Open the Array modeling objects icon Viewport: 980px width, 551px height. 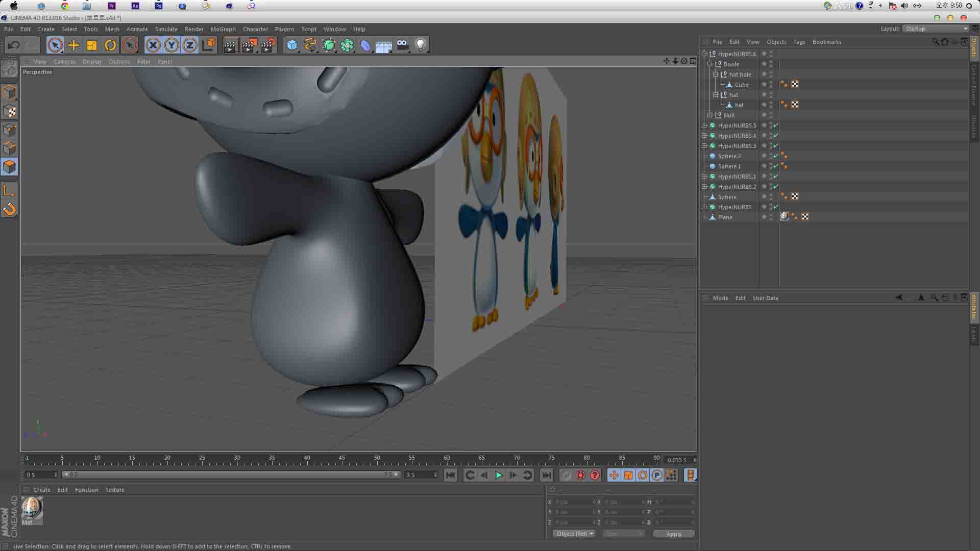pyautogui.click(x=347, y=45)
